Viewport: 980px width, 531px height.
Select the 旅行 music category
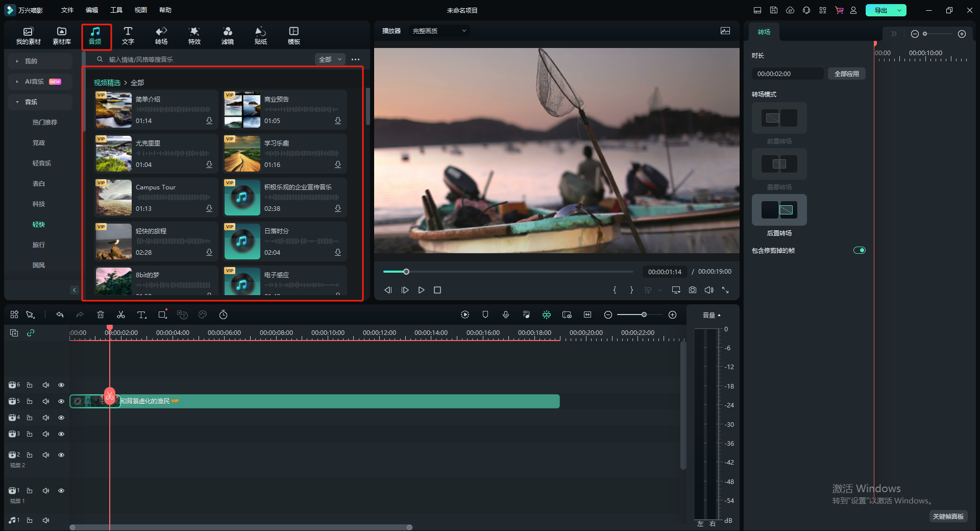pyautogui.click(x=39, y=245)
